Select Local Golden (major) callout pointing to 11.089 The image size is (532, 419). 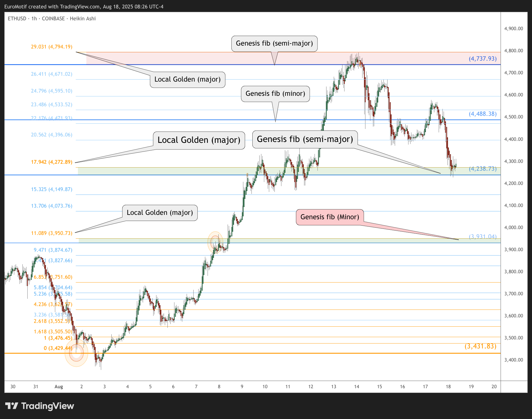pyautogui.click(x=160, y=213)
